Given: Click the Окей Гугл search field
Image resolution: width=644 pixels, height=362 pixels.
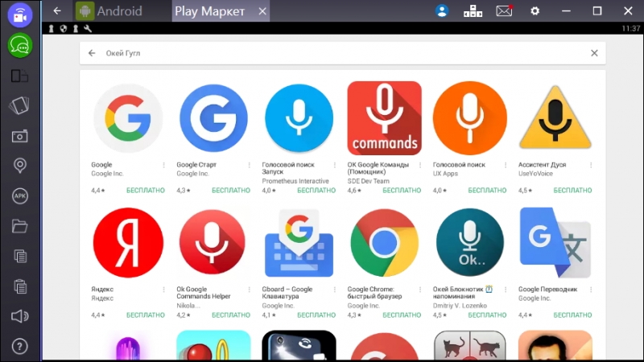Looking at the screenshot, I should click(342, 53).
